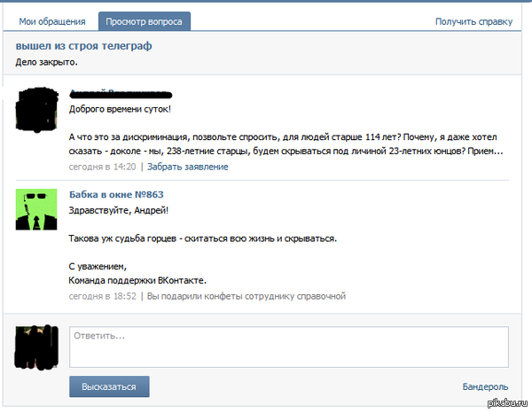Click timestamp сегодня в 14:20
Image resolution: width=532 pixels, height=413 pixels.
[102, 167]
